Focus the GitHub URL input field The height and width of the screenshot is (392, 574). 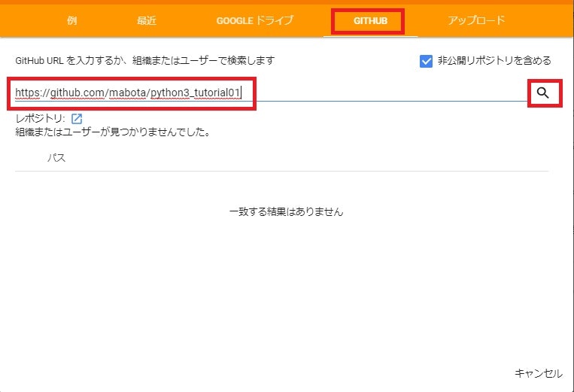pyautogui.click(x=271, y=93)
